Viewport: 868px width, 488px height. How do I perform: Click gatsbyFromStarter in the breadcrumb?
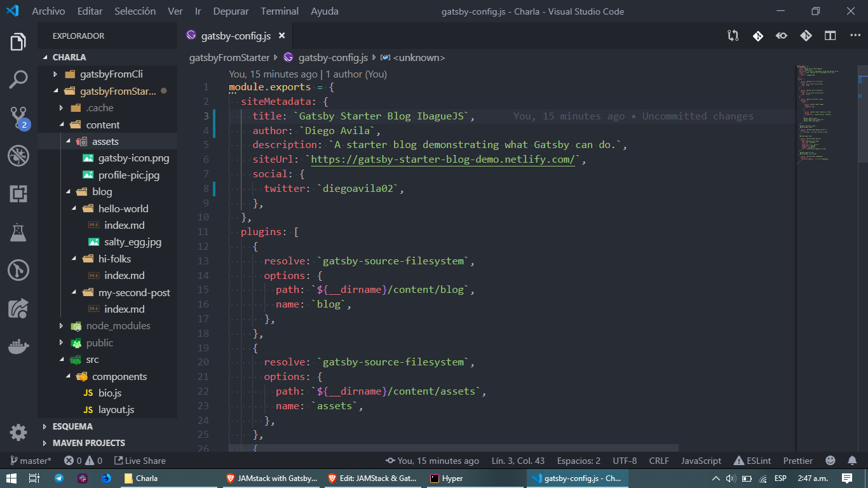click(229, 58)
